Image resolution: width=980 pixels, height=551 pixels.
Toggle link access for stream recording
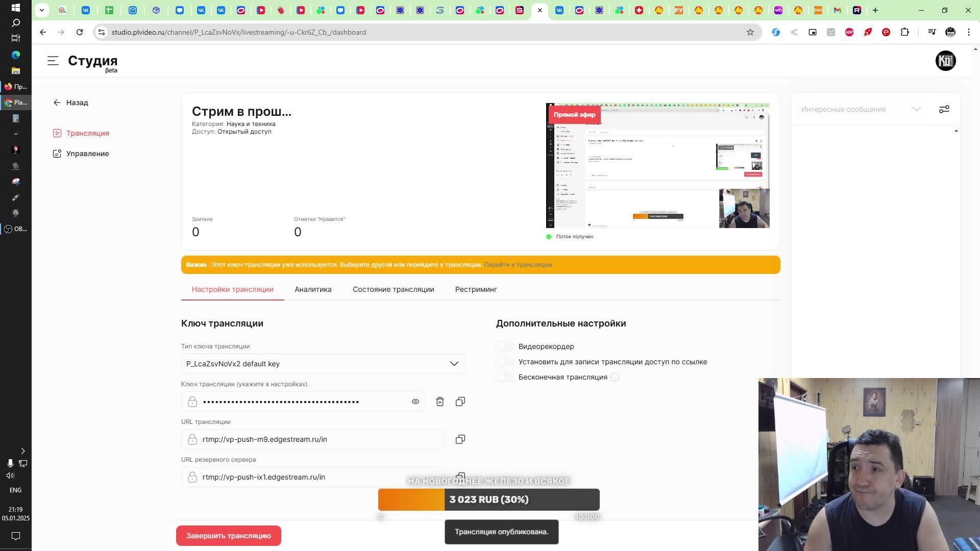pos(504,362)
